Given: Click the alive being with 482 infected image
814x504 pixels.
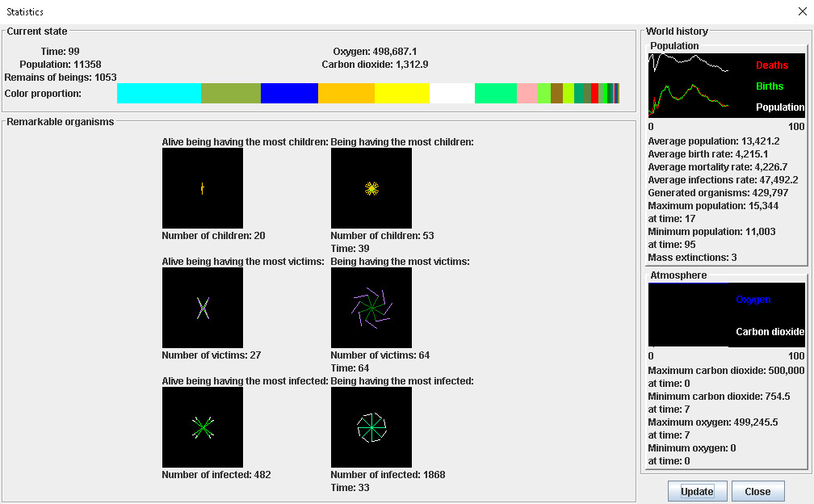Looking at the screenshot, I should click(203, 427).
